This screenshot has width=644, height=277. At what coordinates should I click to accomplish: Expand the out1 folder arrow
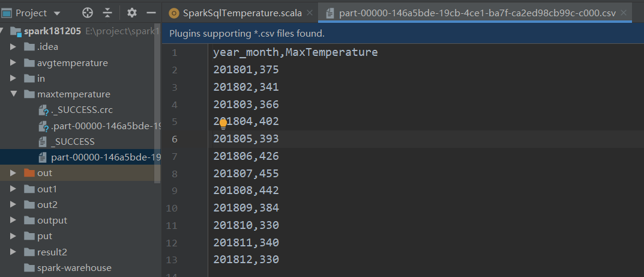point(13,189)
